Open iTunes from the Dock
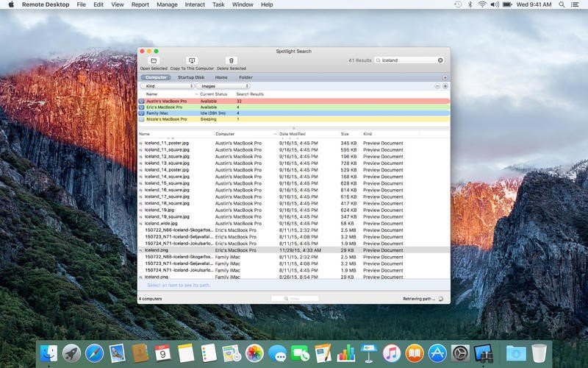Screen dimensions: 588x368 (x=392, y=353)
